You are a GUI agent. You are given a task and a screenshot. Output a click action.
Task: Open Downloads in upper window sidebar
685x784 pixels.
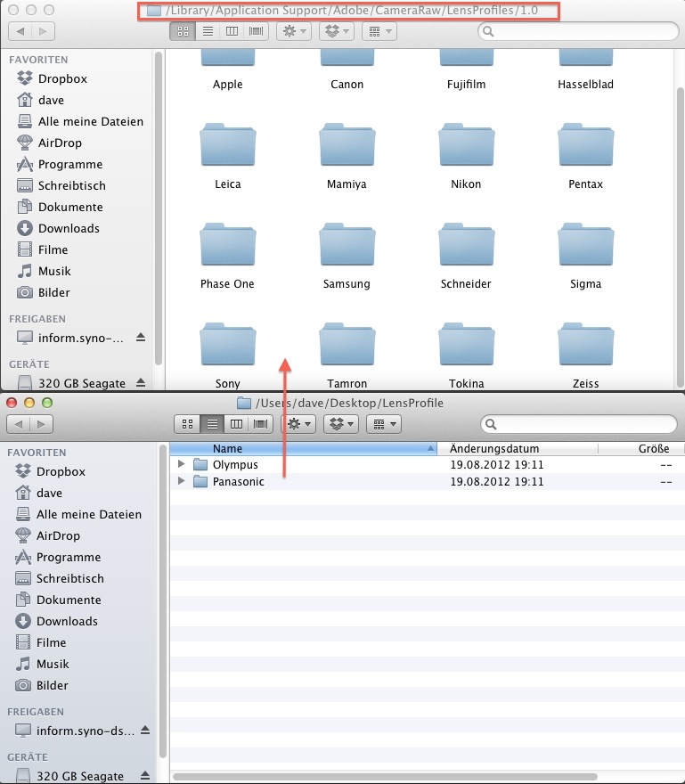(x=58, y=228)
